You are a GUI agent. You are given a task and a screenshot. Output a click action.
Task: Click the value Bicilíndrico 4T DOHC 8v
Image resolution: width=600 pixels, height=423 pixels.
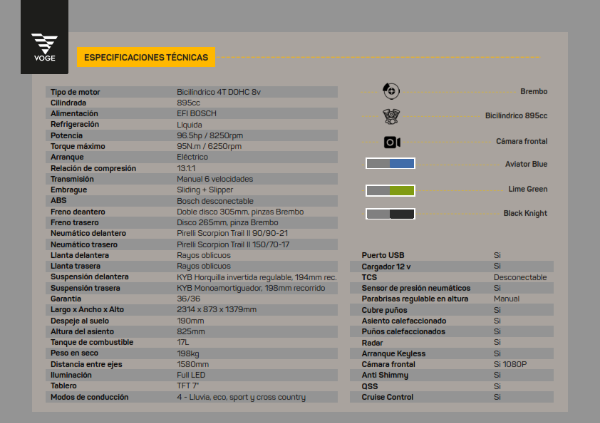click(218, 92)
